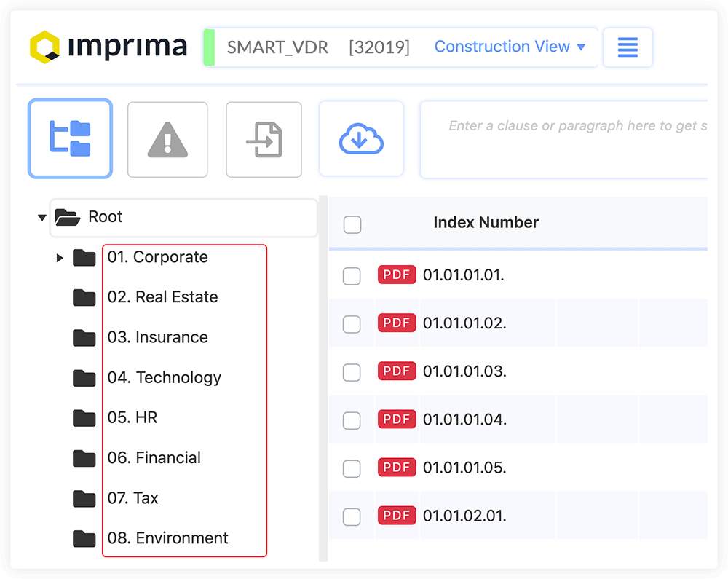728x579 pixels.
Task: Open the Construction View dropdown
Action: (510, 47)
